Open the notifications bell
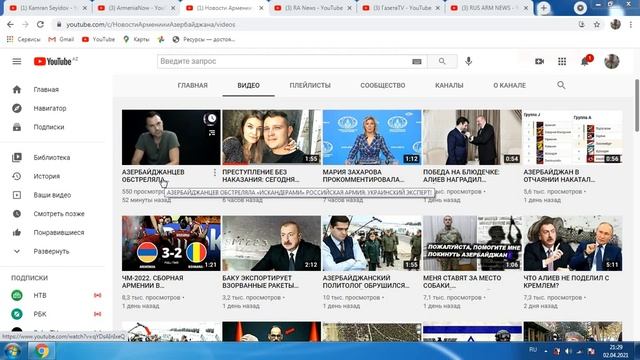 pyautogui.click(x=585, y=61)
